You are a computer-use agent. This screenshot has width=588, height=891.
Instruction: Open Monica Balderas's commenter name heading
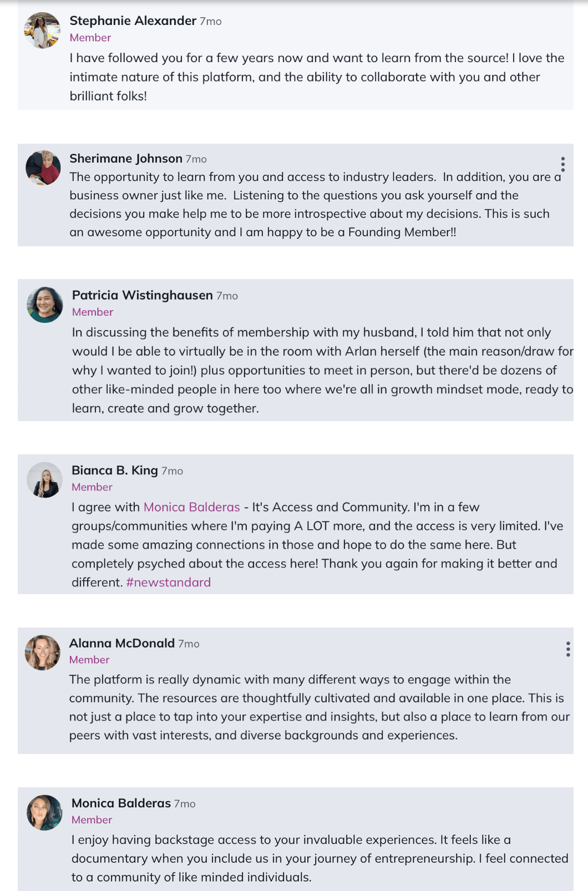(121, 803)
